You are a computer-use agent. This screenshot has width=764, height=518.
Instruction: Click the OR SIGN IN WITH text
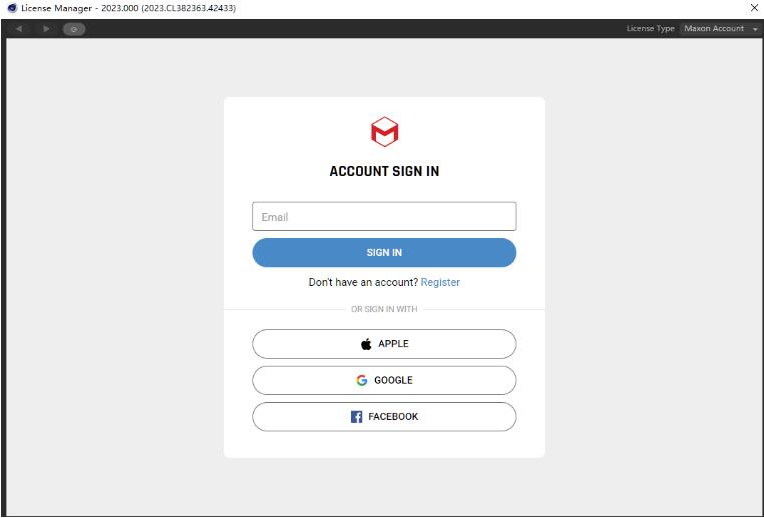384,309
